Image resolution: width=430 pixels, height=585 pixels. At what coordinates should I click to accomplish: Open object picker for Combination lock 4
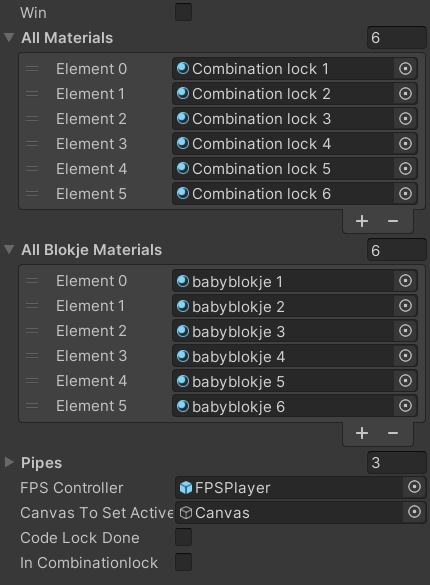[405, 144]
